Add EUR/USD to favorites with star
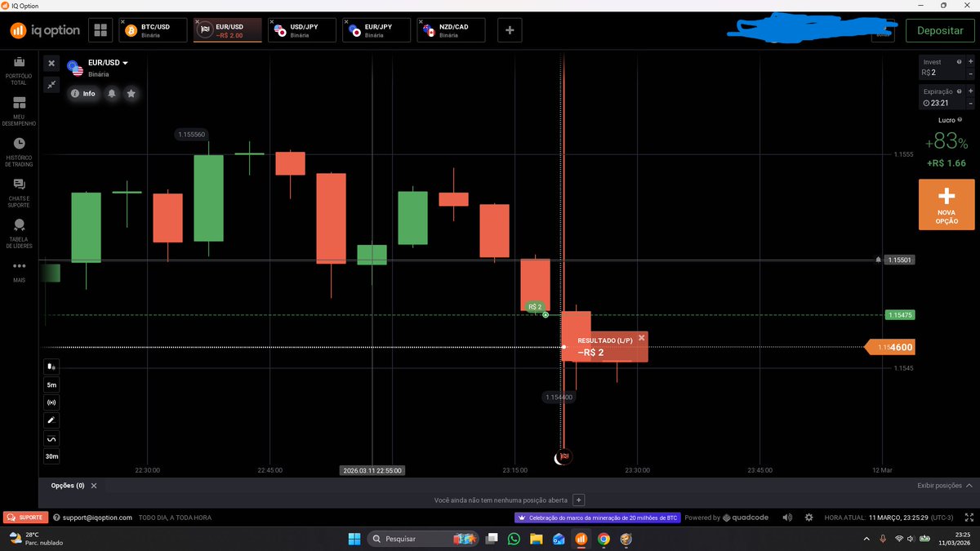 tap(131, 93)
